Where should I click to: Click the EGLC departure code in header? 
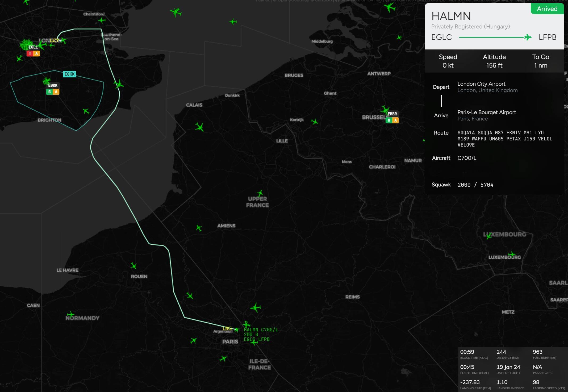(441, 37)
